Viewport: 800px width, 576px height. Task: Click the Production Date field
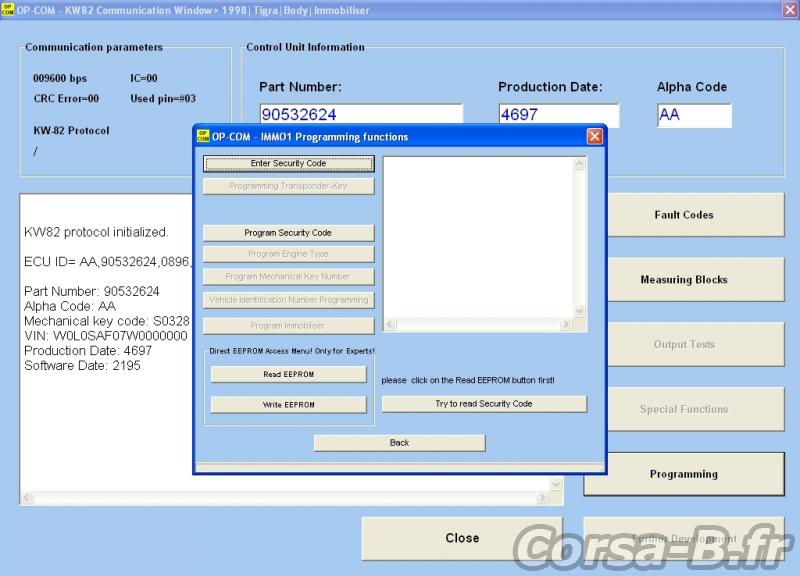[x=559, y=115]
